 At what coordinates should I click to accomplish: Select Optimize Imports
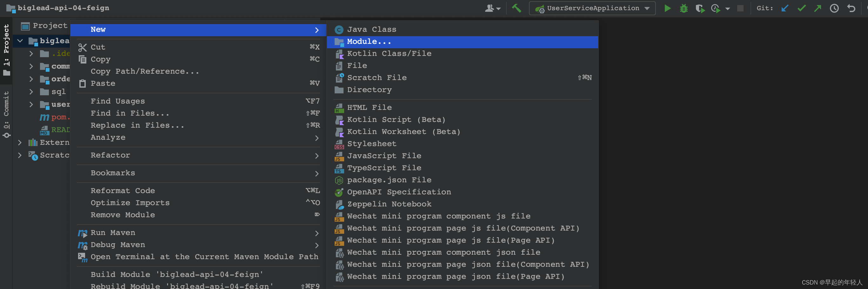[x=198, y=203]
